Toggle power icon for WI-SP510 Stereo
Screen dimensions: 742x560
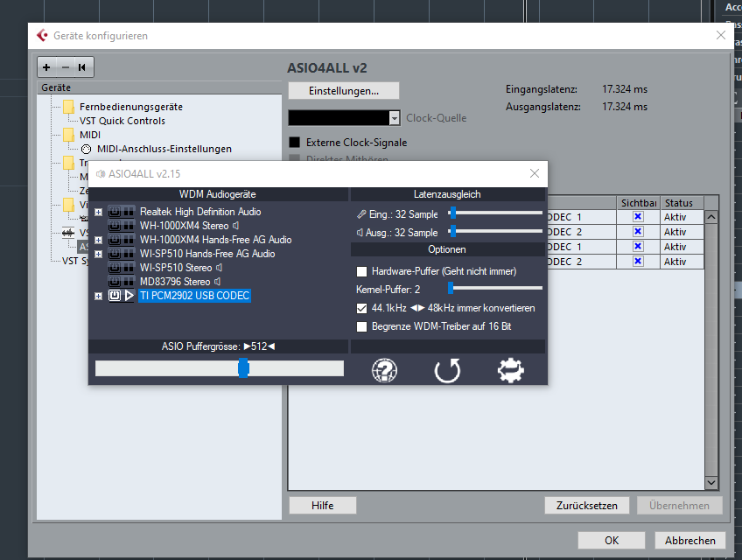pyautogui.click(x=115, y=268)
